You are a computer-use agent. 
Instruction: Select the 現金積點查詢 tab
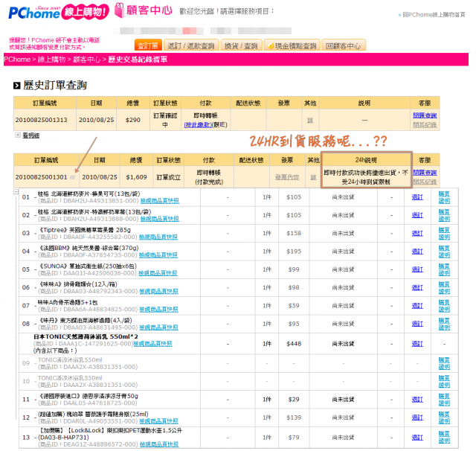point(292,45)
